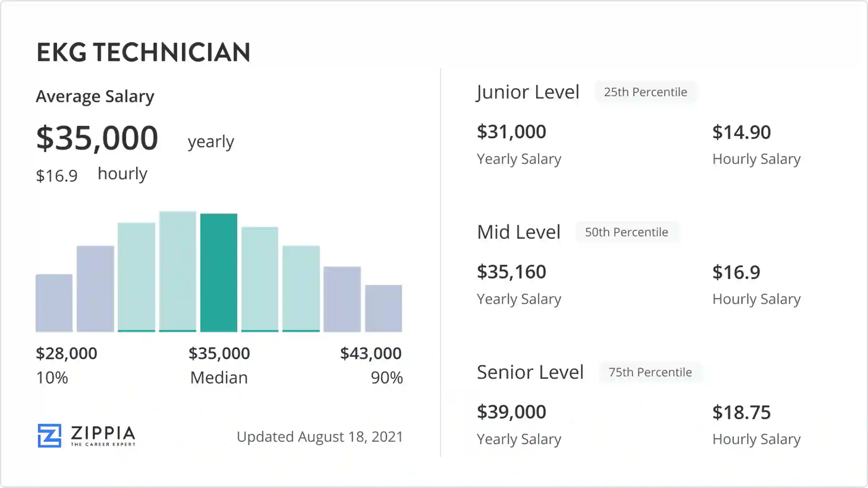This screenshot has height=488, width=868.
Task: Click the EKG TECHNICIAN title
Action: pos(143,52)
